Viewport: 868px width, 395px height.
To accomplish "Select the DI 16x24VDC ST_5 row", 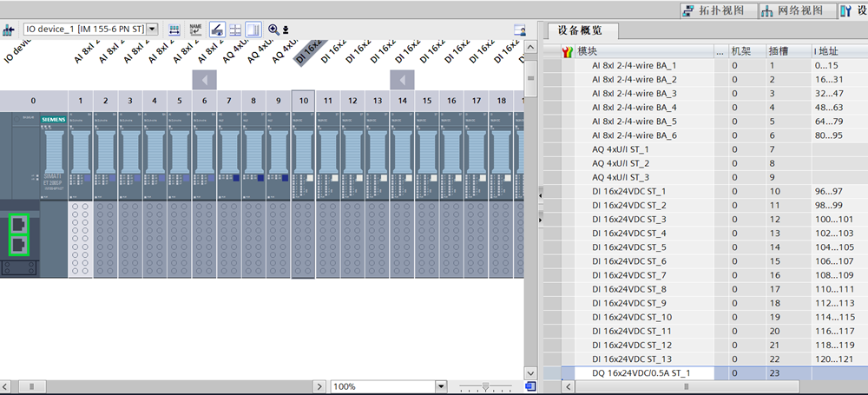I will coord(628,247).
